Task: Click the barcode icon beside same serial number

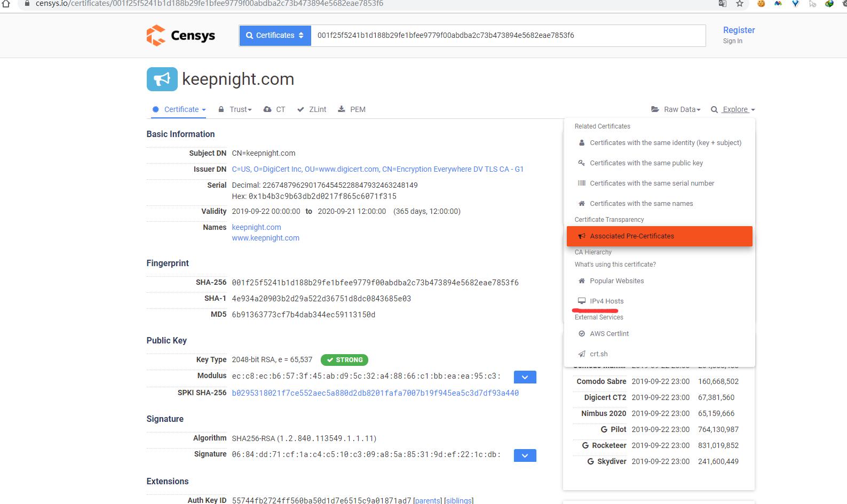Action: (582, 183)
